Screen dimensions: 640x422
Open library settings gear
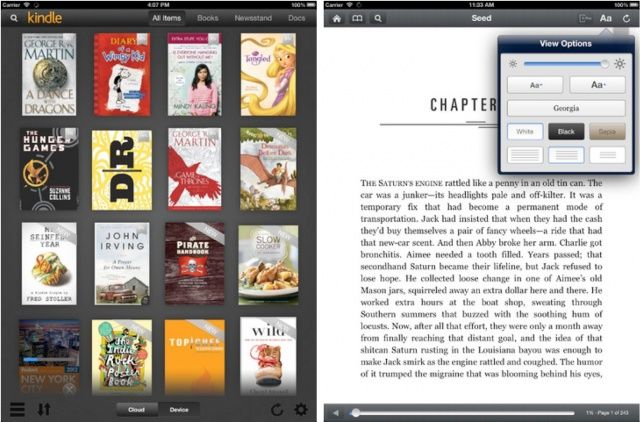coord(301,409)
